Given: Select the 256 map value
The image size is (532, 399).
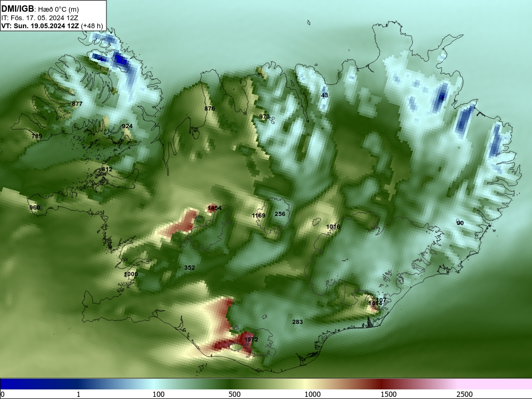Looking at the screenshot, I should (280, 214).
